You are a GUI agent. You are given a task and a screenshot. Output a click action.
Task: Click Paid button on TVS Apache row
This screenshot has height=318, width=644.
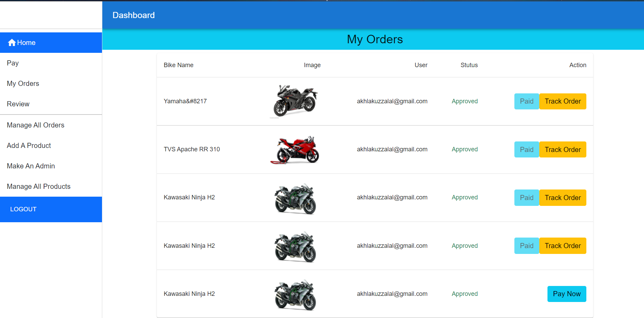pyautogui.click(x=526, y=150)
